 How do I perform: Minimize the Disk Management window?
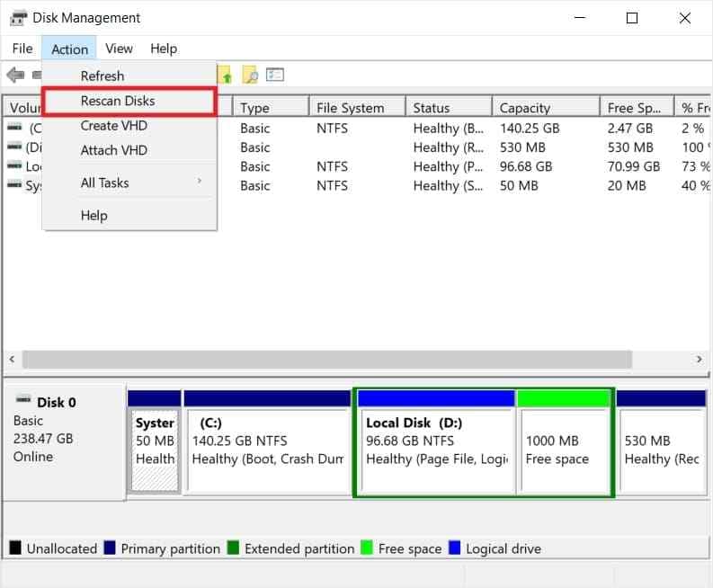580,18
